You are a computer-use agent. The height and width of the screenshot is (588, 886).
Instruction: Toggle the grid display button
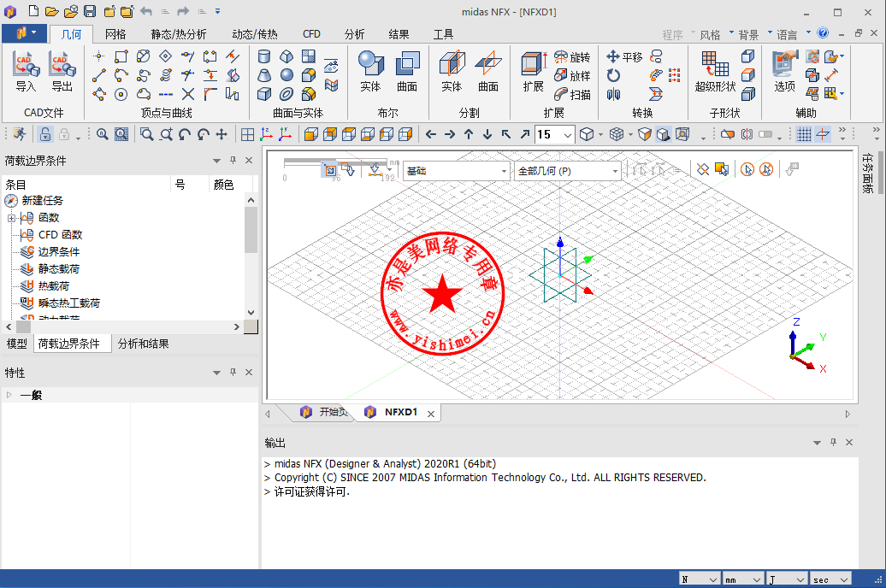[x=804, y=134]
